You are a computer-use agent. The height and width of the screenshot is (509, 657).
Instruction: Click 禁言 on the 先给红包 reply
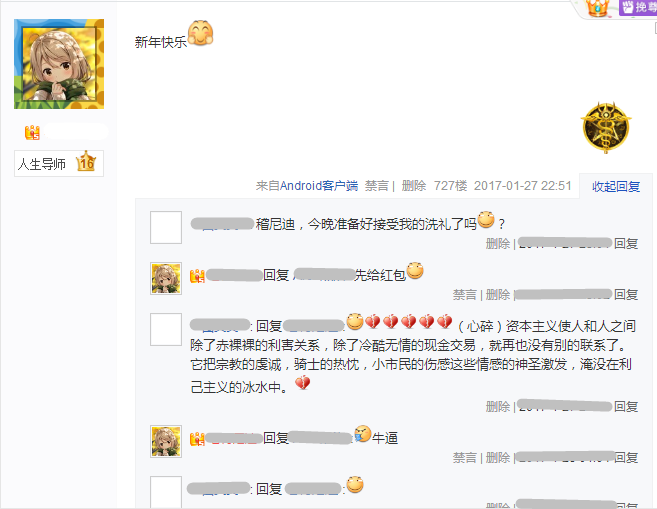tap(465, 295)
